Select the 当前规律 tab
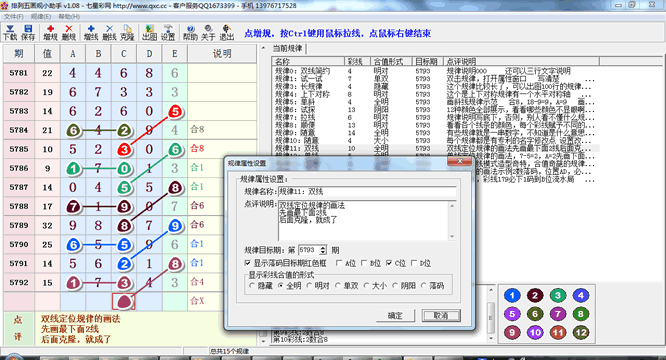This screenshot has width=666, height=360. (x=288, y=48)
